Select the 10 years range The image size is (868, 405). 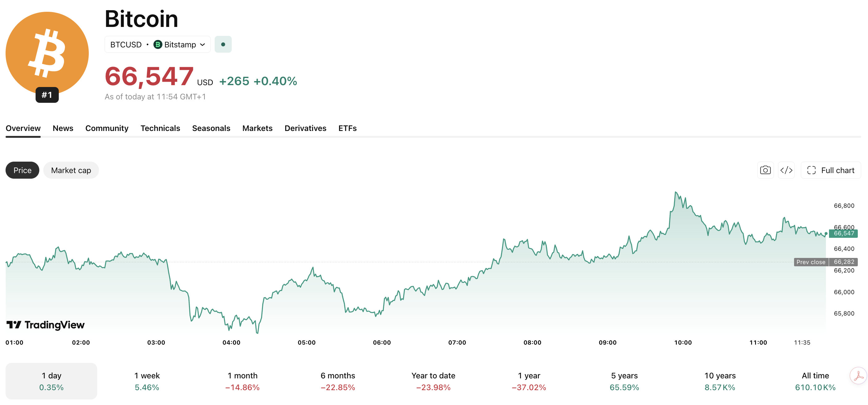coord(720,381)
